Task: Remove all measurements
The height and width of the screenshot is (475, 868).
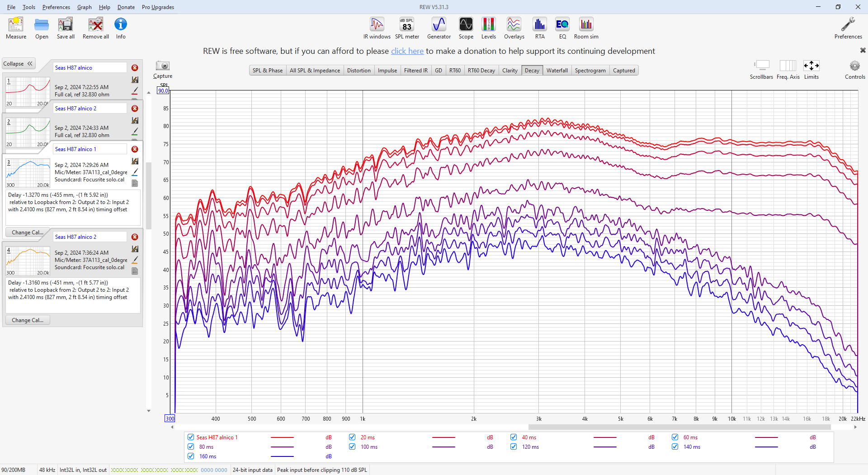Action: point(96,28)
